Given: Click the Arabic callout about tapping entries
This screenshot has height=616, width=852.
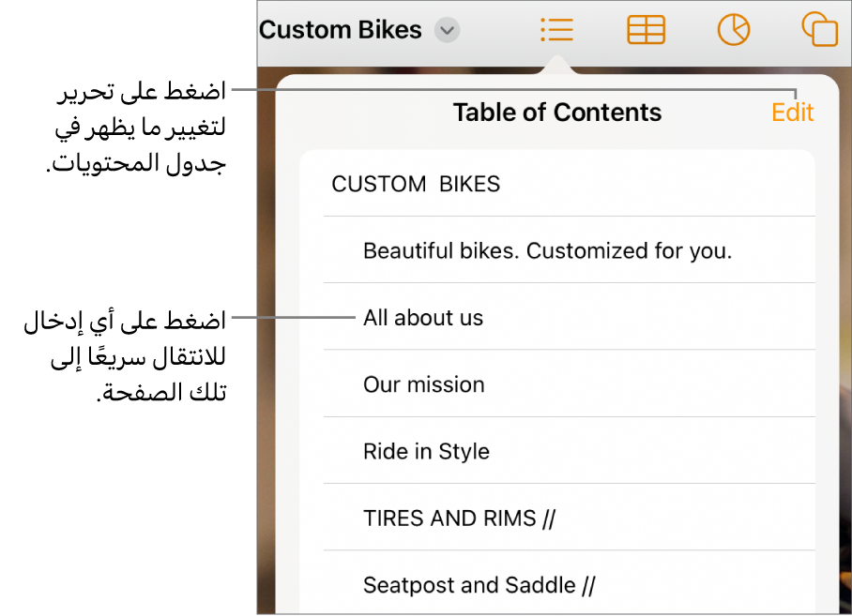Looking at the screenshot, I should 127,357.
